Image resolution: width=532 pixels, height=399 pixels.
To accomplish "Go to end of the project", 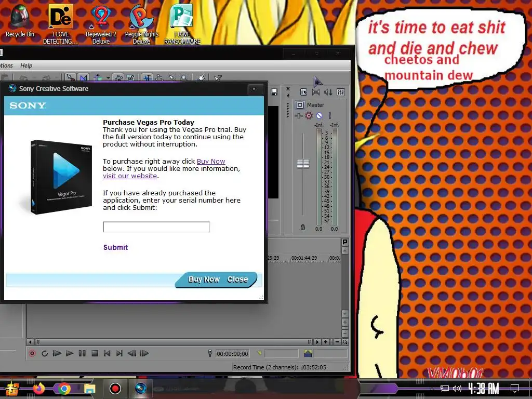I will click(119, 353).
